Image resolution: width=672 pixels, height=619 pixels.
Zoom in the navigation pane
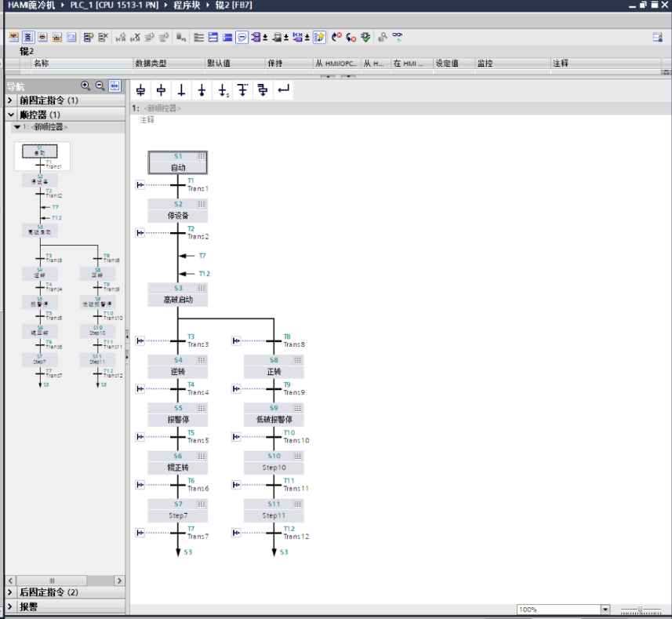click(x=85, y=86)
